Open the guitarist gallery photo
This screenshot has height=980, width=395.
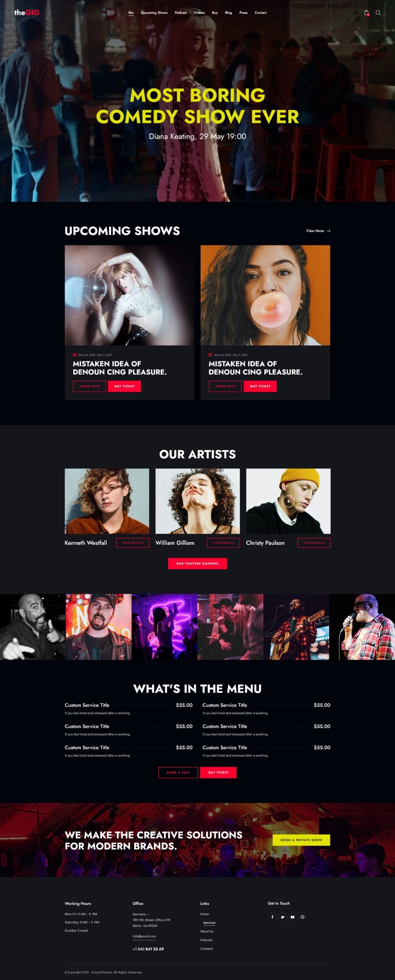[x=296, y=627]
